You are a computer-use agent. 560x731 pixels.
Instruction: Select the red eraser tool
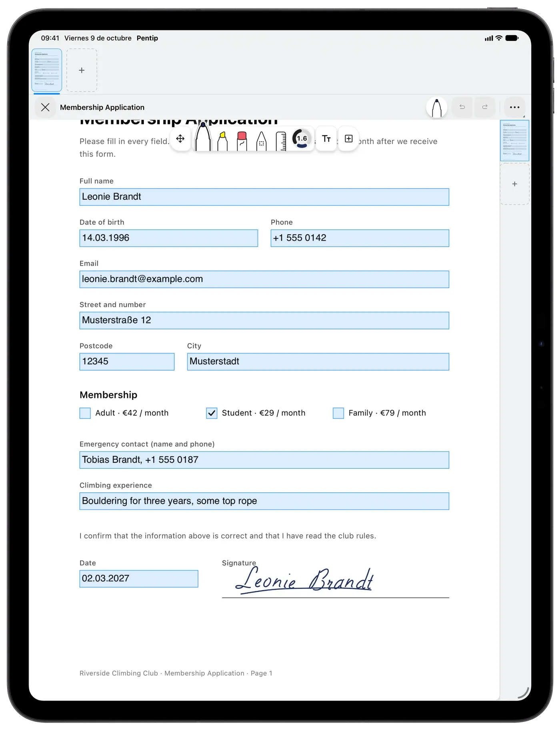coord(242,141)
